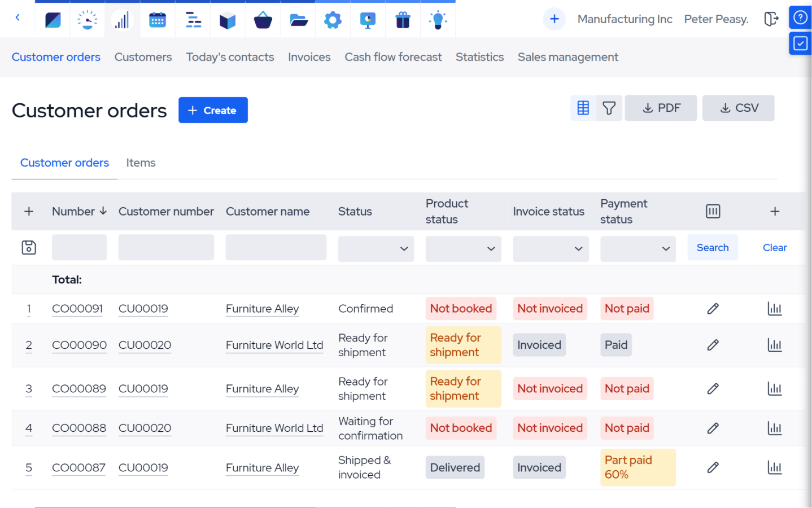This screenshot has height=508, width=812.
Task: Select the gift referral icon
Action: click(x=403, y=20)
